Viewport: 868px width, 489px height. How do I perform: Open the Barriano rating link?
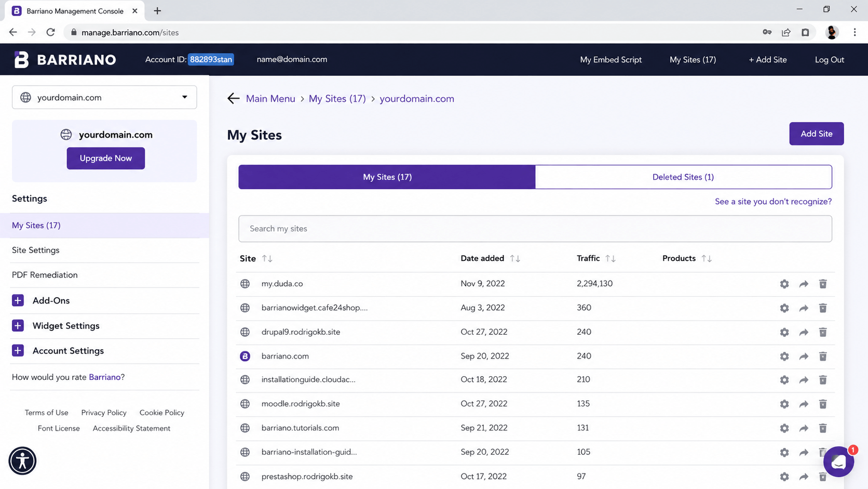(104, 377)
